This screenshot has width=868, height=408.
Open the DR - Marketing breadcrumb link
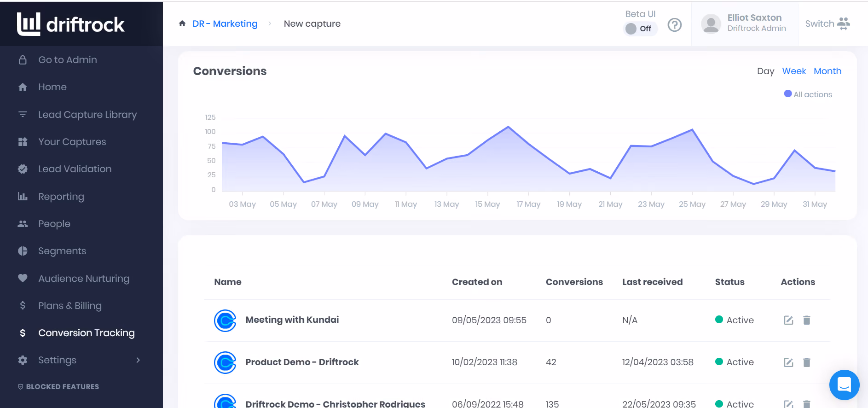(x=225, y=23)
